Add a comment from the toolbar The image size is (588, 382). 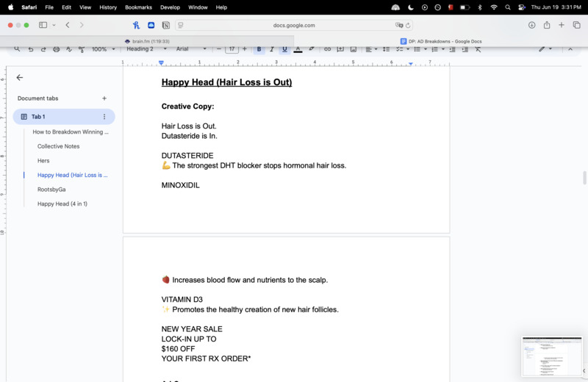[340, 49]
